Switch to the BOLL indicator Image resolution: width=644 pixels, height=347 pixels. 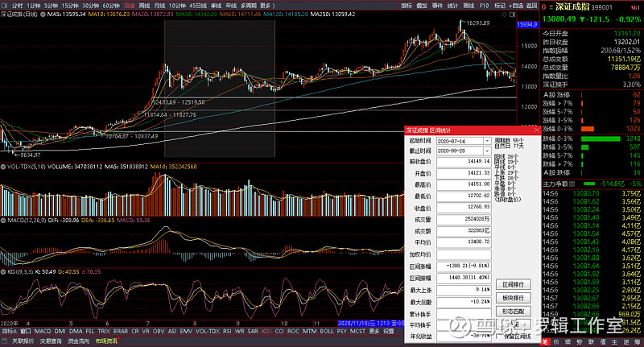[327, 331]
